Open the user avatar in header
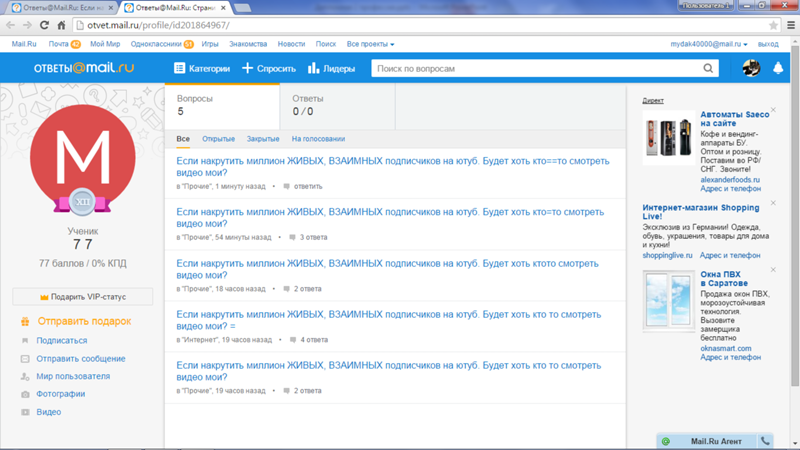The image size is (800, 450). pos(751,68)
